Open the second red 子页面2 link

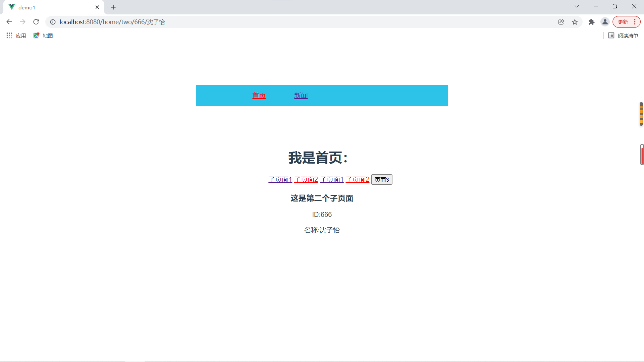[x=358, y=180]
